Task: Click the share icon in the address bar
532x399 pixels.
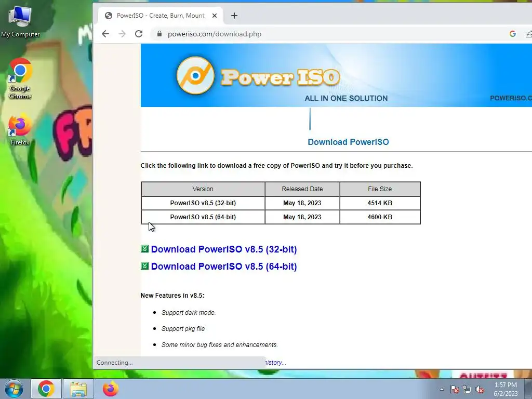Action: pyautogui.click(x=528, y=34)
